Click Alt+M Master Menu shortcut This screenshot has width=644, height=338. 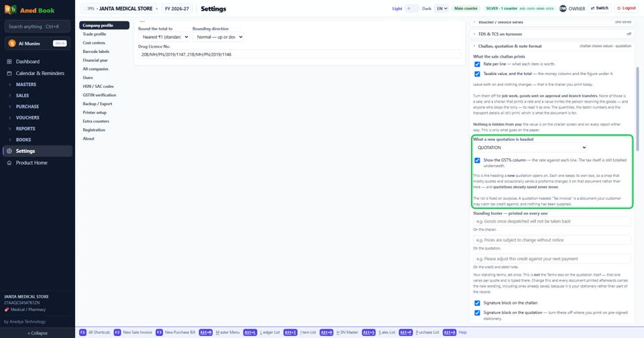pyautogui.click(x=219, y=332)
